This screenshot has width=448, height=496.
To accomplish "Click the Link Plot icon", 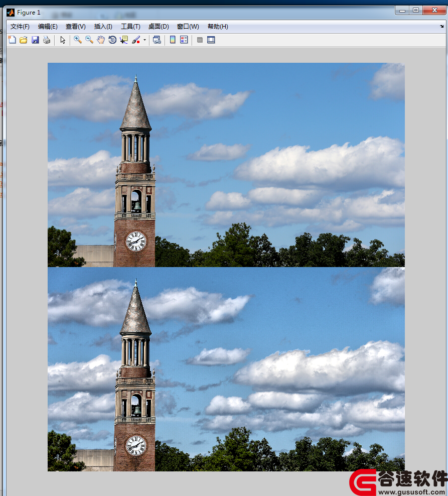I will point(157,40).
